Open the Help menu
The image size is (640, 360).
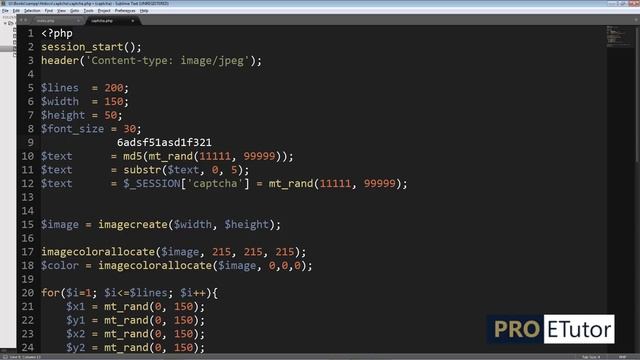[x=144, y=11]
